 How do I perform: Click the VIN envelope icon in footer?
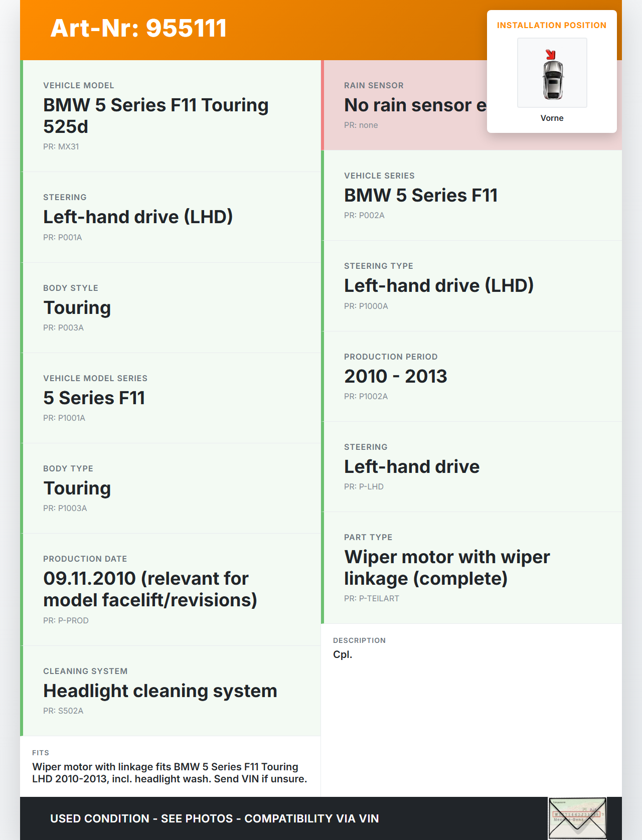click(x=577, y=818)
